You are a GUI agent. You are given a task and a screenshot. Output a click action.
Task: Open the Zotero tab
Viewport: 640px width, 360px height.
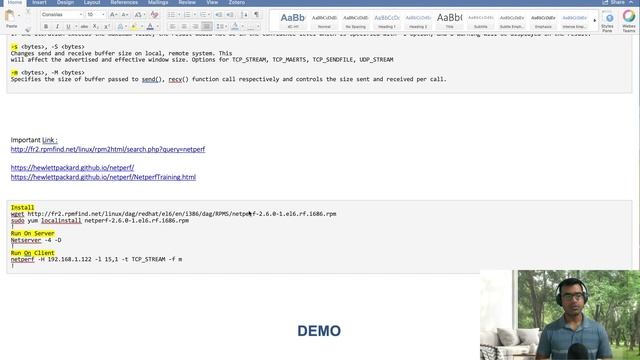(237, 2)
